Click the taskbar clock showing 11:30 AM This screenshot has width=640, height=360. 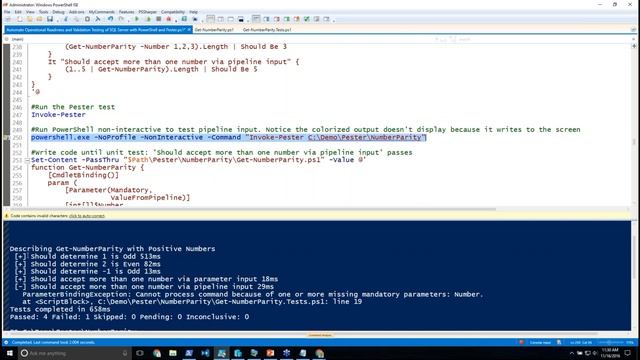coord(610,353)
